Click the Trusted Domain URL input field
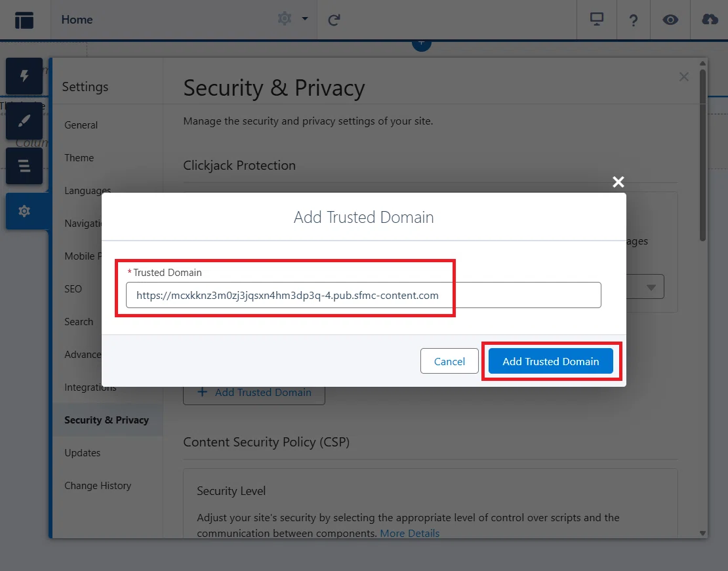Image resolution: width=728 pixels, height=571 pixels. (363, 295)
